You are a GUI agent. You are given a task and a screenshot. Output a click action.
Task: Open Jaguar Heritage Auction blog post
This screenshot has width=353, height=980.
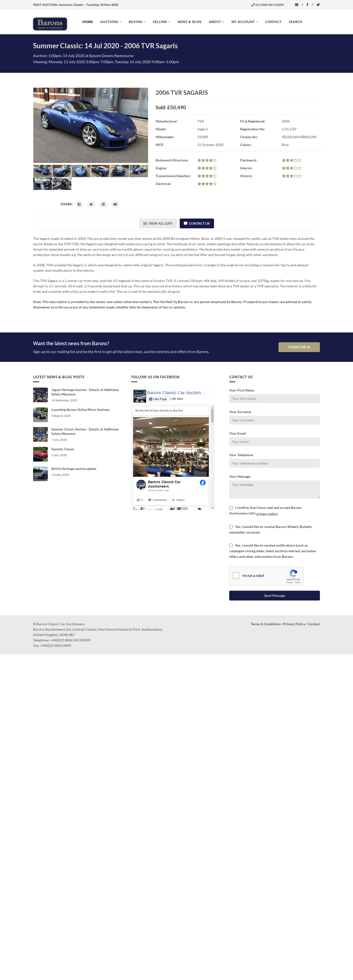(85, 392)
